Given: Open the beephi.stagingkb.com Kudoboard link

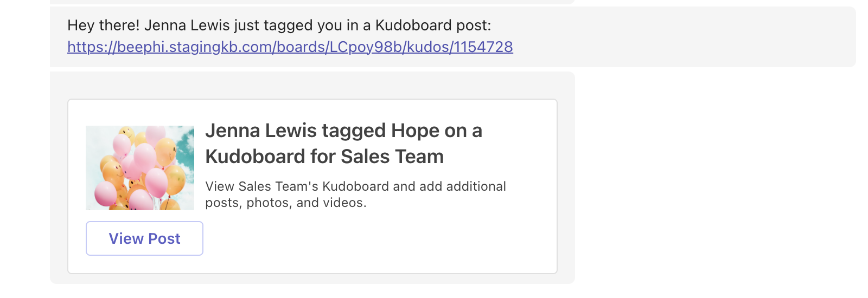Looking at the screenshot, I should tap(290, 47).
